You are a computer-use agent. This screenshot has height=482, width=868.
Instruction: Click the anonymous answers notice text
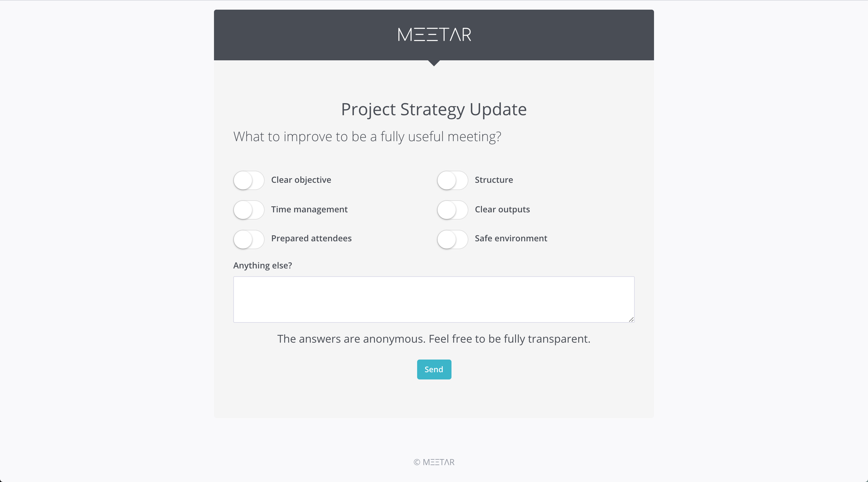coord(434,339)
